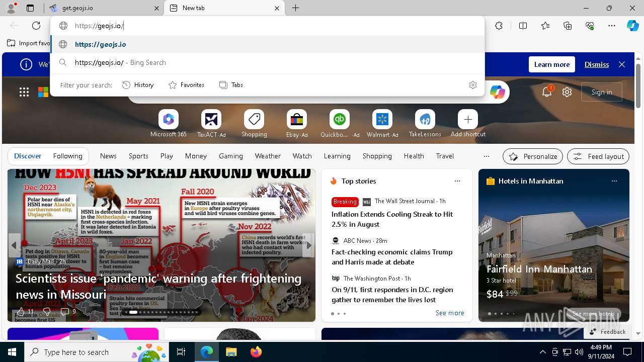Open the News category
The width and height of the screenshot is (644, 362).
pos(108,156)
